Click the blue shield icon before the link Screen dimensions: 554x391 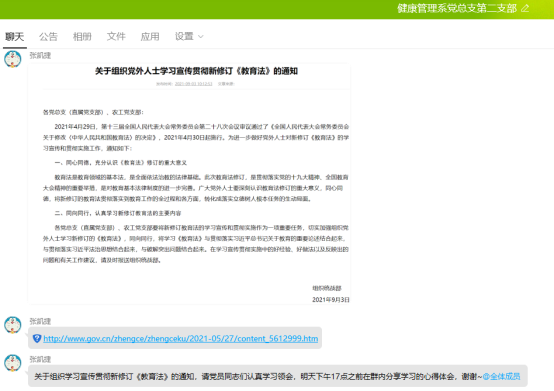coord(37,338)
